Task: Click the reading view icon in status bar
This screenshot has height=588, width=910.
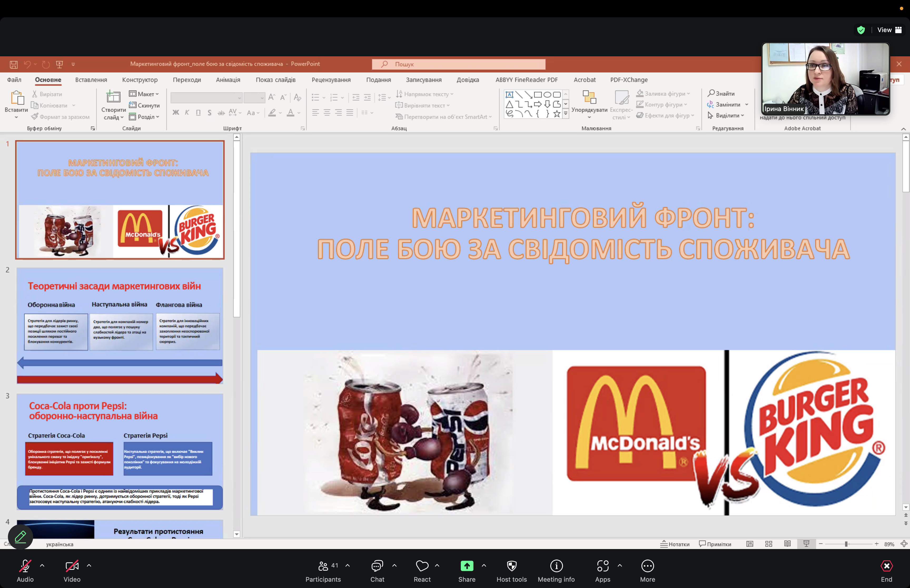Action: pos(787,544)
